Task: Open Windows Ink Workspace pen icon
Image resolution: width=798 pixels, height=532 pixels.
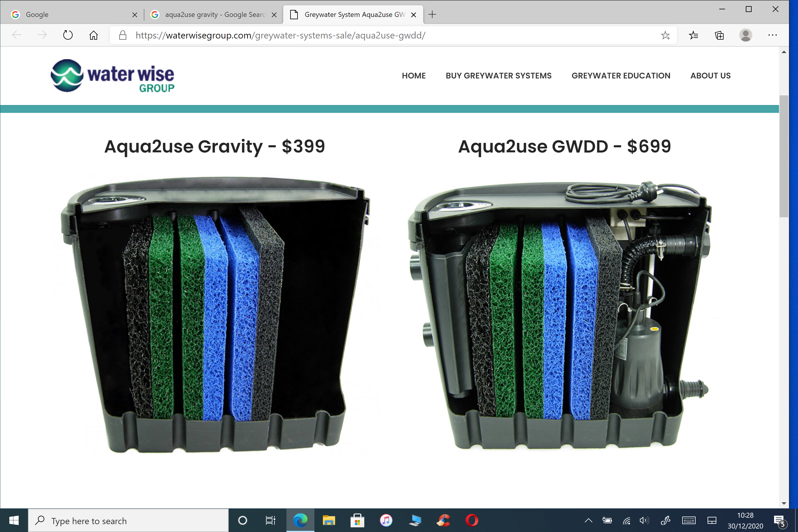Action: point(666,520)
